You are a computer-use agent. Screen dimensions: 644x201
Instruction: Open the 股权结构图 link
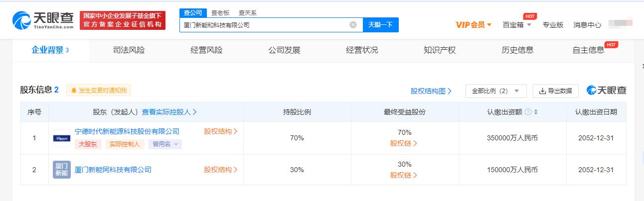pos(431,91)
